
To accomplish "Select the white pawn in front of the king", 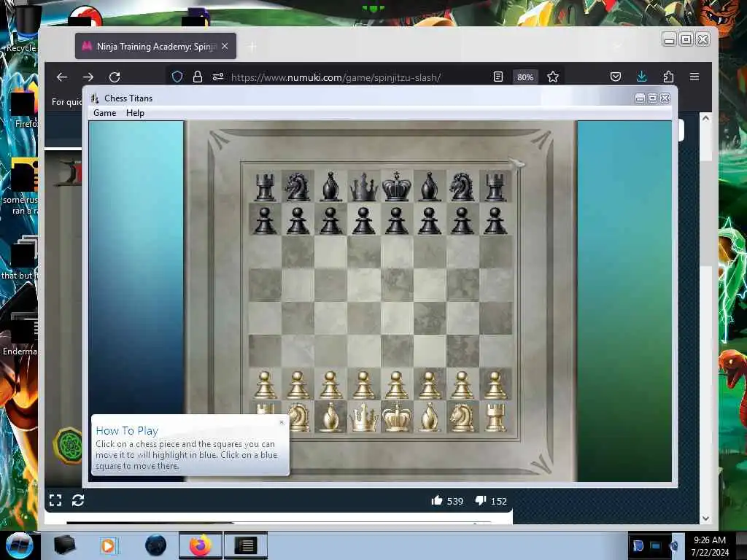I will coord(396,385).
